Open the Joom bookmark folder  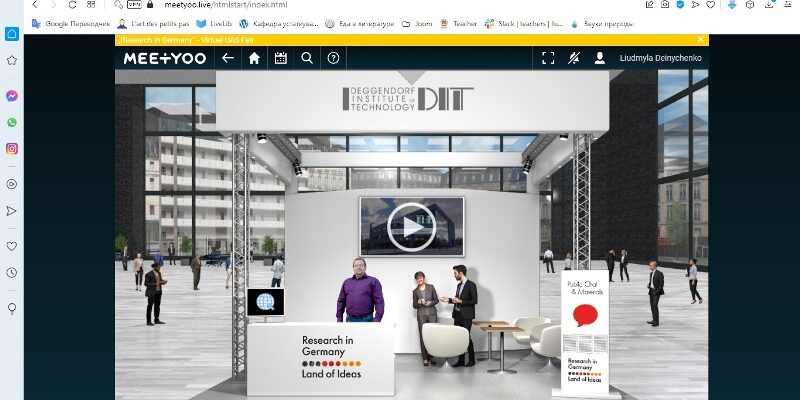click(417, 23)
